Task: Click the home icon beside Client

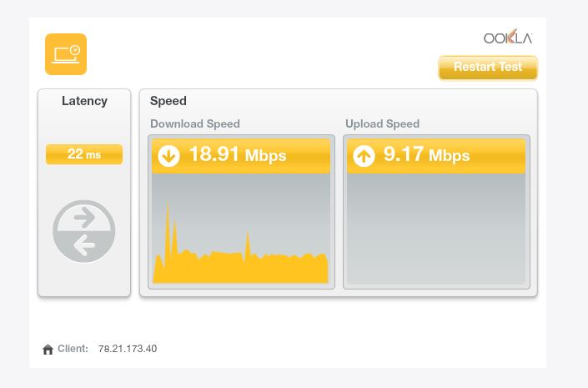Action: point(48,349)
